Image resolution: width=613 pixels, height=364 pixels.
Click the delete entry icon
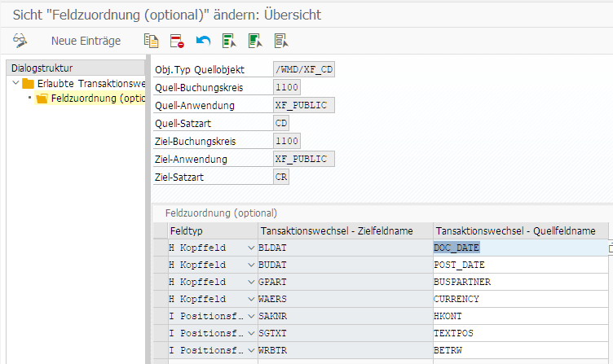pyautogui.click(x=177, y=41)
